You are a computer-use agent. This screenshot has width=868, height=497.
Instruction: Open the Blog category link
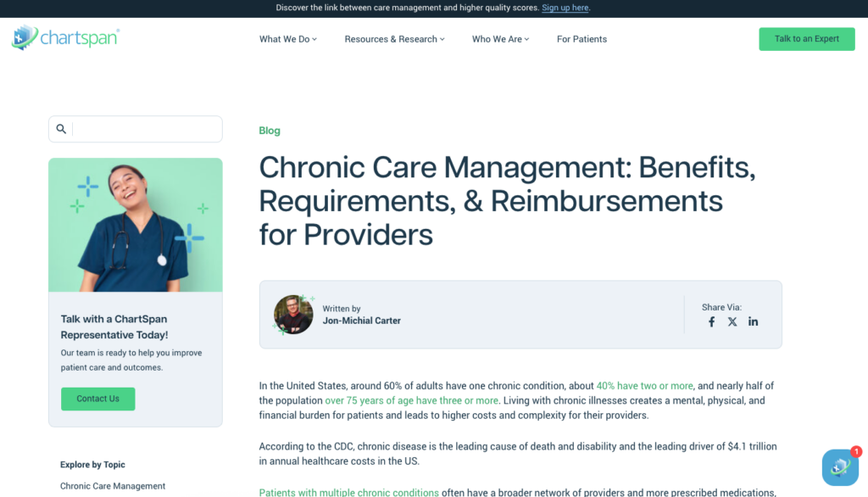tap(270, 131)
